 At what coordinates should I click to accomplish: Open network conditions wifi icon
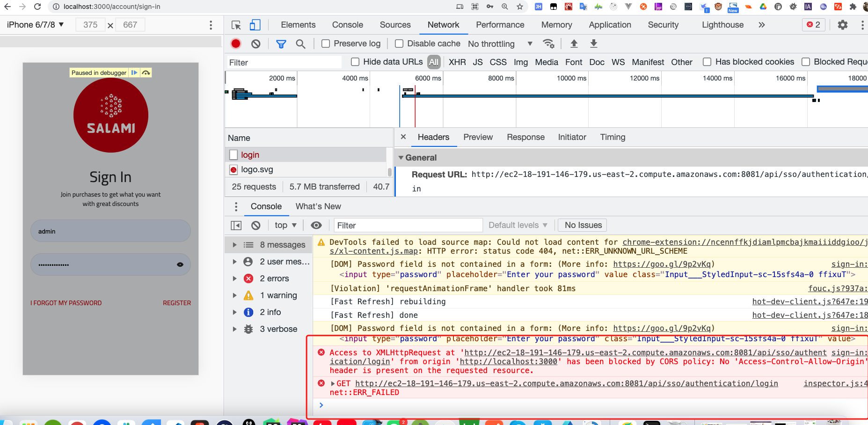pyautogui.click(x=548, y=44)
